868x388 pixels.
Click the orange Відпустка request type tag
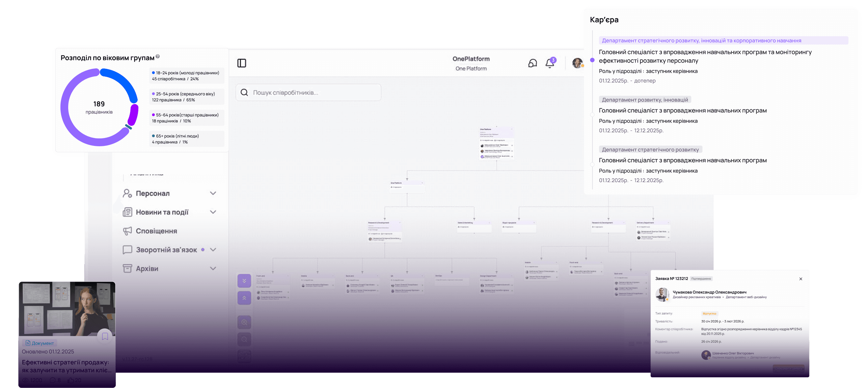point(710,314)
